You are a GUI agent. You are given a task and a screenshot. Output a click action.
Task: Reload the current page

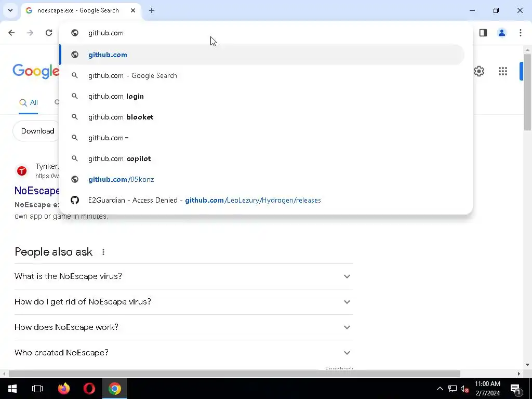[x=49, y=33]
